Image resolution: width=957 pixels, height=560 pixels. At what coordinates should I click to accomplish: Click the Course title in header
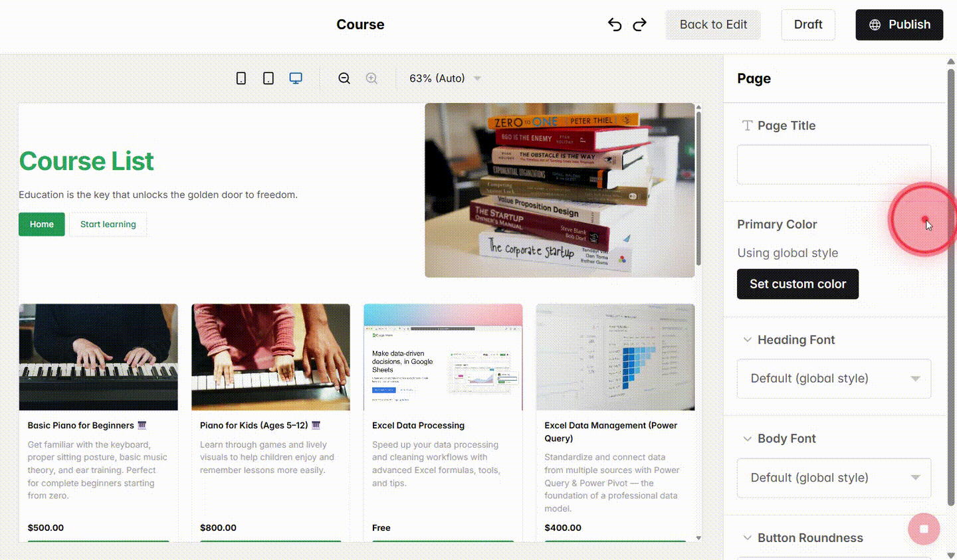coord(360,25)
